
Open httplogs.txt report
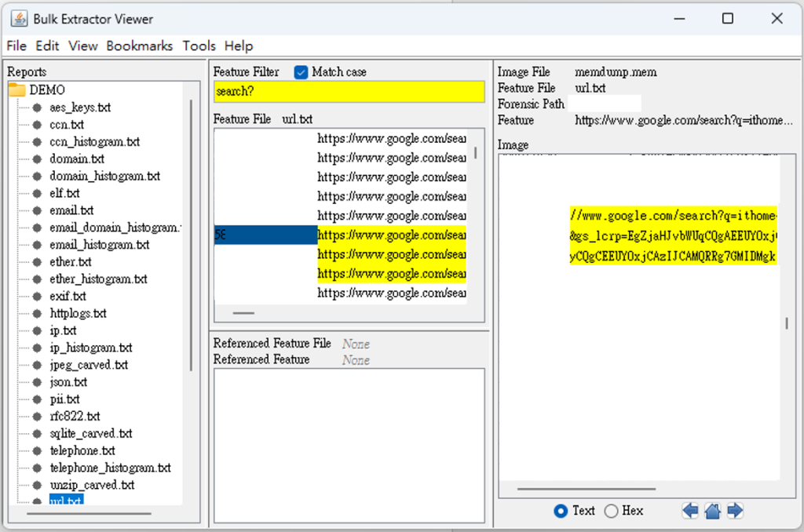[x=78, y=313]
